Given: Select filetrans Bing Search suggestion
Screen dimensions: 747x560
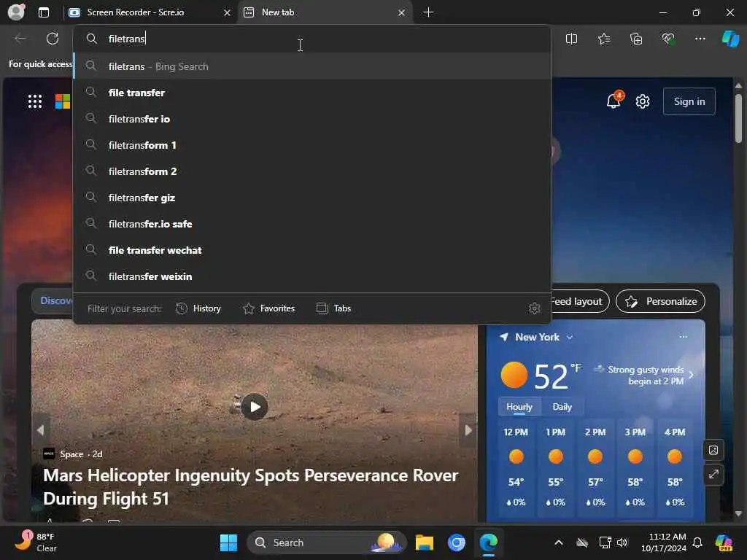Looking at the screenshot, I should click(x=312, y=66).
